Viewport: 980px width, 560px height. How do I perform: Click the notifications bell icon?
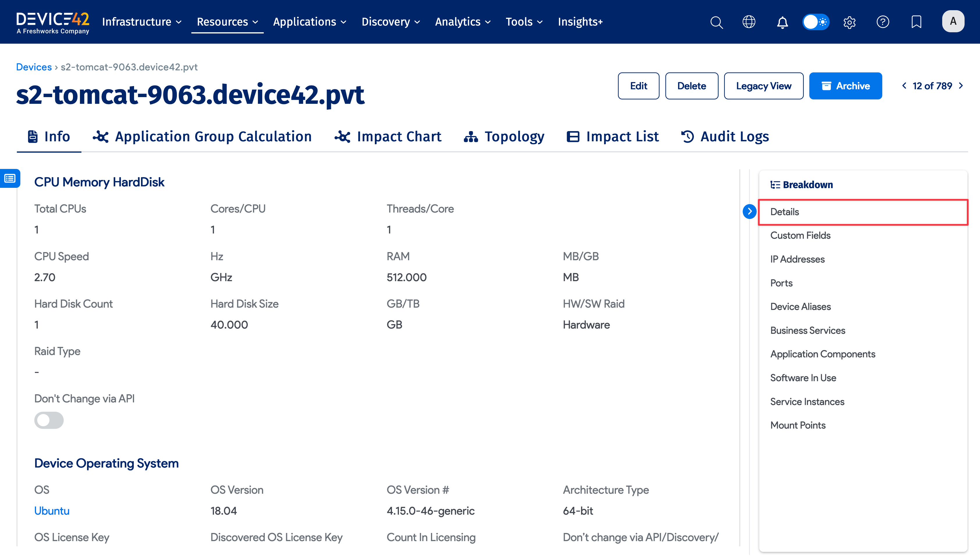(x=782, y=22)
